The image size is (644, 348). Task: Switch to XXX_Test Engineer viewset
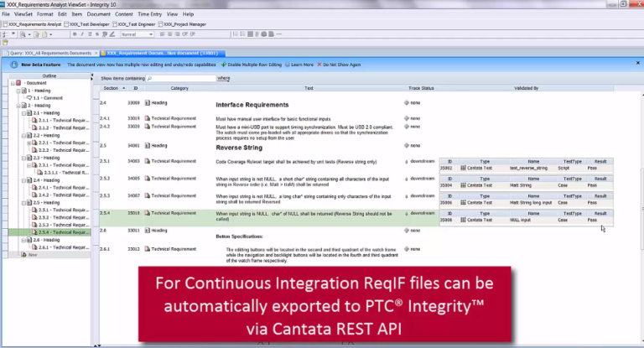(x=134, y=24)
